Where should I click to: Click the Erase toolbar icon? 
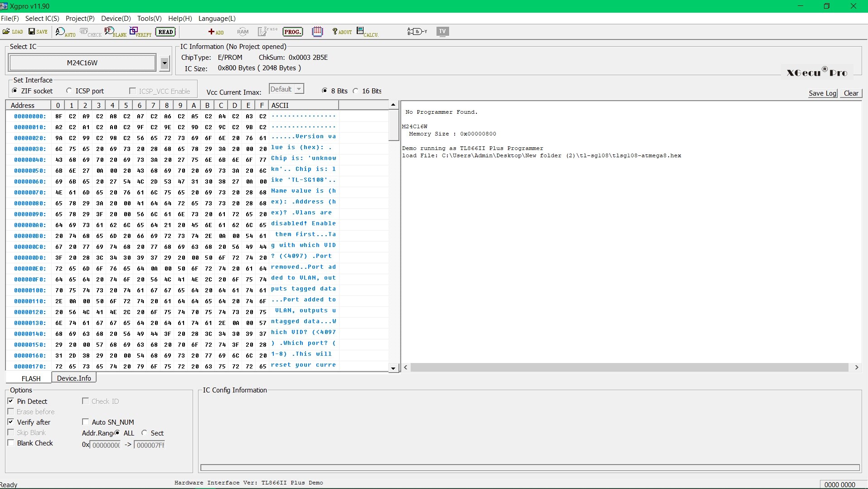(x=267, y=32)
